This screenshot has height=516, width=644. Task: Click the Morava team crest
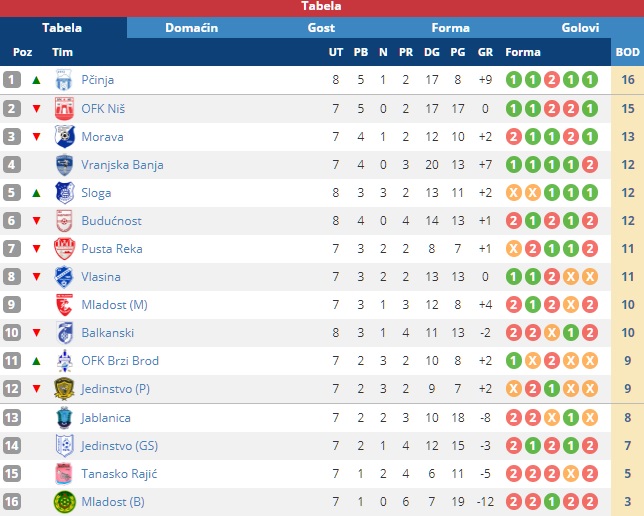pos(64,136)
